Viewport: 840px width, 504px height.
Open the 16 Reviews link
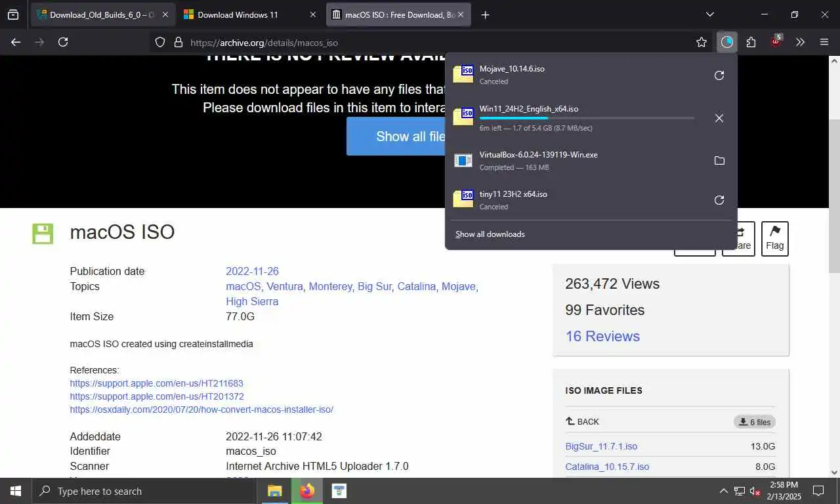click(602, 336)
